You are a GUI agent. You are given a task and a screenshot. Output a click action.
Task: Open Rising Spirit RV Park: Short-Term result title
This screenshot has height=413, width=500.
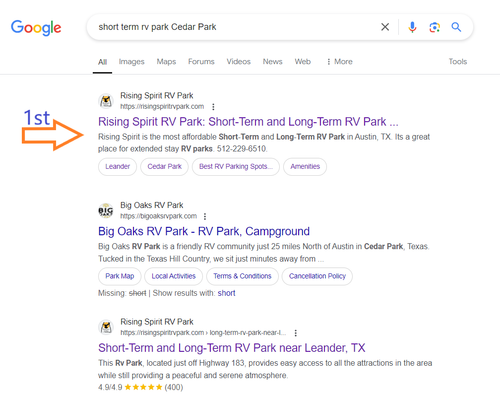coord(248,122)
